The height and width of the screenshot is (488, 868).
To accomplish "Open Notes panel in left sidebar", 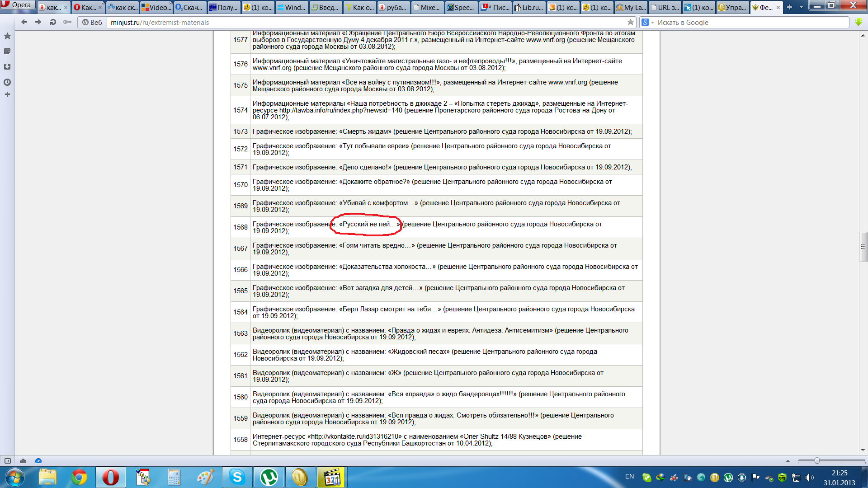I will [7, 52].
